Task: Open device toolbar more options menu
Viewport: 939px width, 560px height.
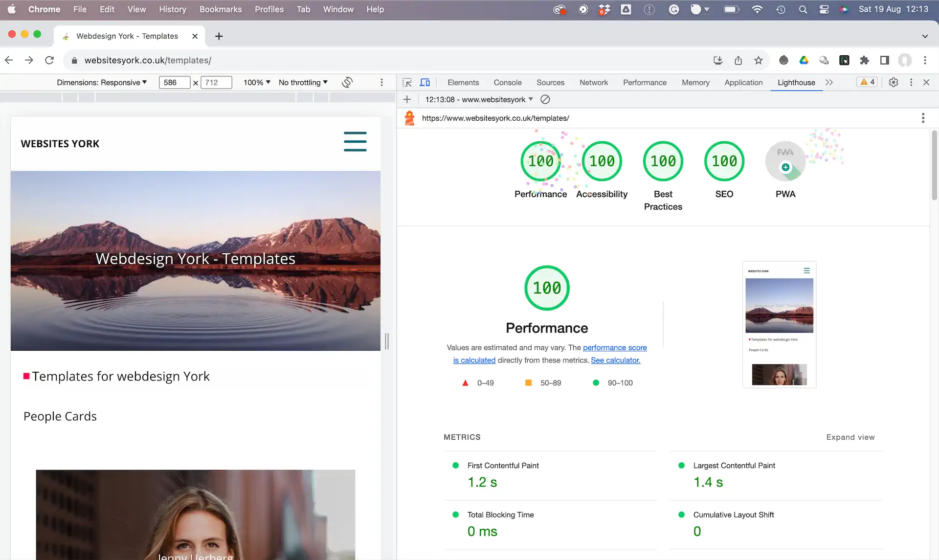Action: [x=381, y=82]
